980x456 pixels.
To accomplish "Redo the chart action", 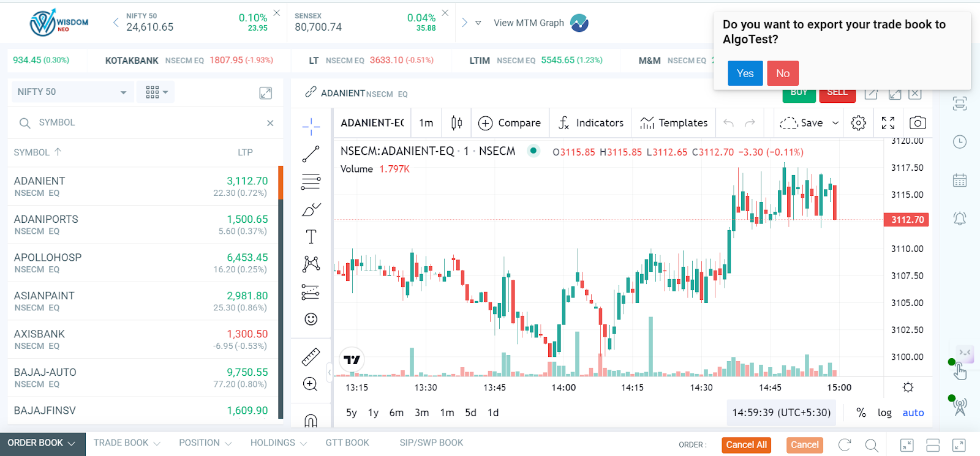I will (x=750, y=123).
